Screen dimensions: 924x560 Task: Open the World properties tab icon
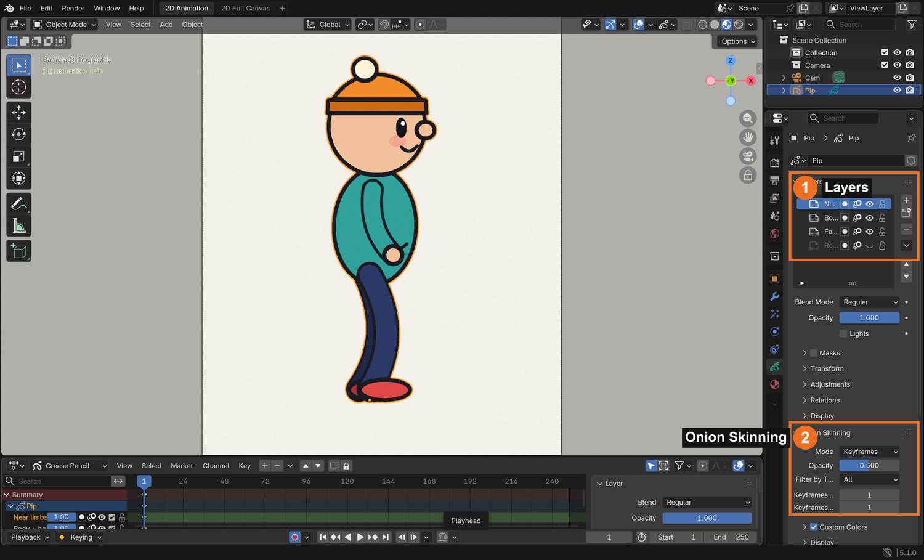tap(775, 233)
